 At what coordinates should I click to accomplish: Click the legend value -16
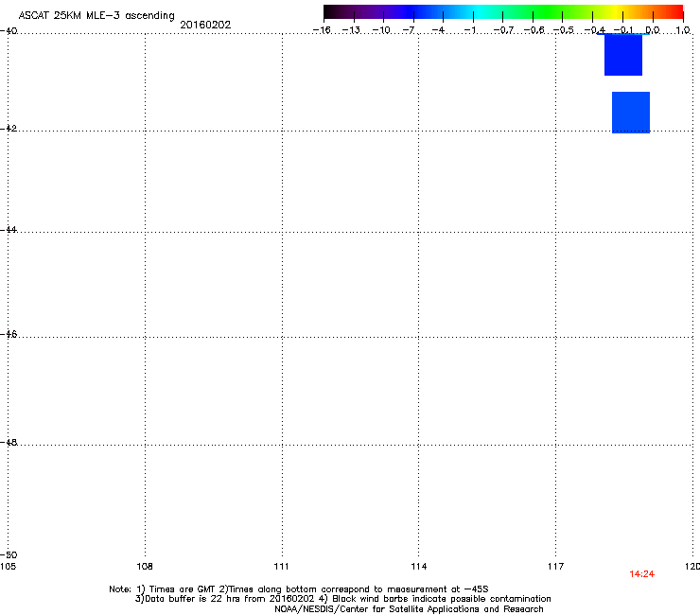pyautogui.click(x=322, y=30)
